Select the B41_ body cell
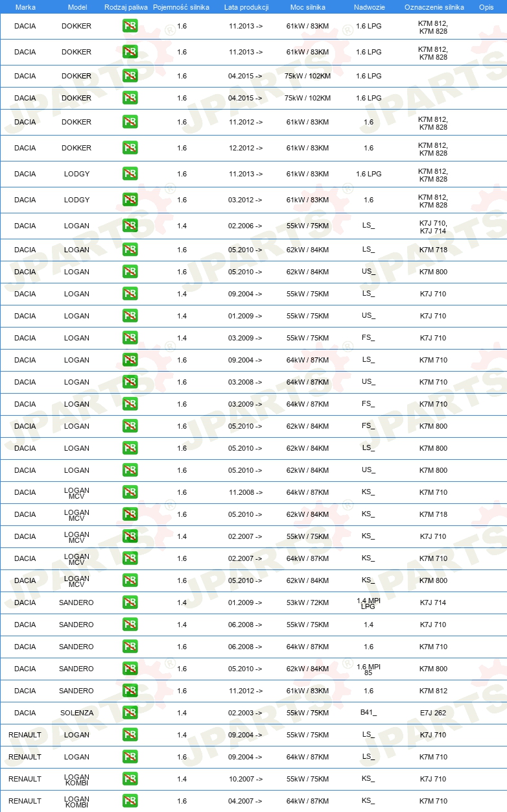This screenshot has height=812, width=507. 368,713
